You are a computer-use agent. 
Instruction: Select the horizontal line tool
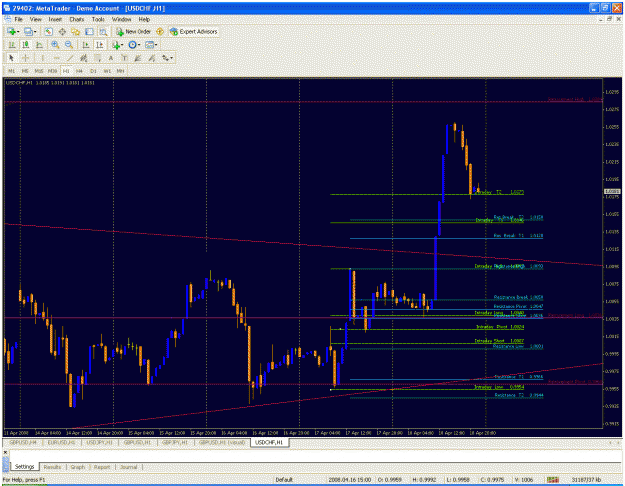click(57, 58)
